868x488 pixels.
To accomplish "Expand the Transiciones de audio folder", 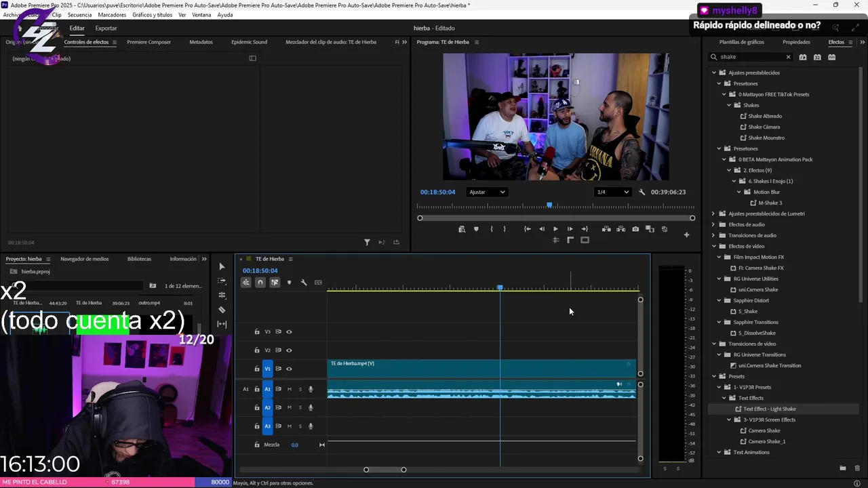I will coord(713,235).
